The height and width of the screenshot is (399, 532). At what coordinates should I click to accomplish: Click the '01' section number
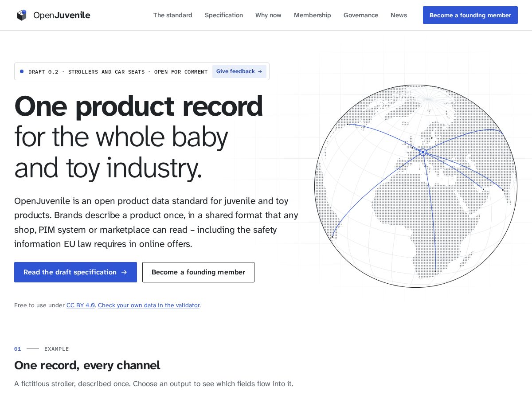[x=18, y=349]
